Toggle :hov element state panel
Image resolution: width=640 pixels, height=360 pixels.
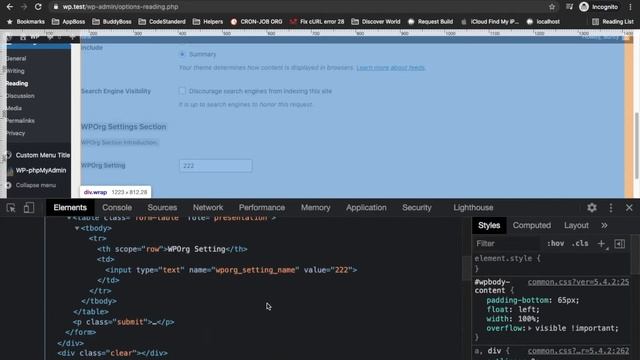556,244
